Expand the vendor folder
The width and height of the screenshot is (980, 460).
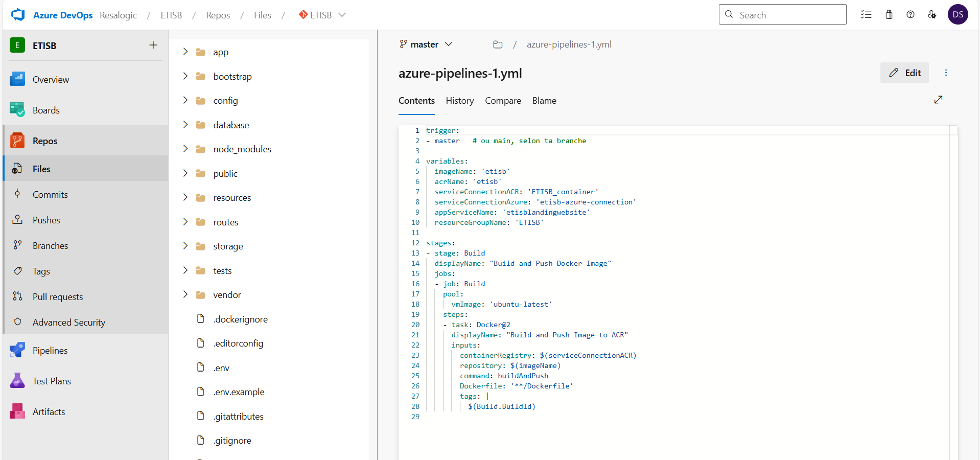tap(185, 294)
